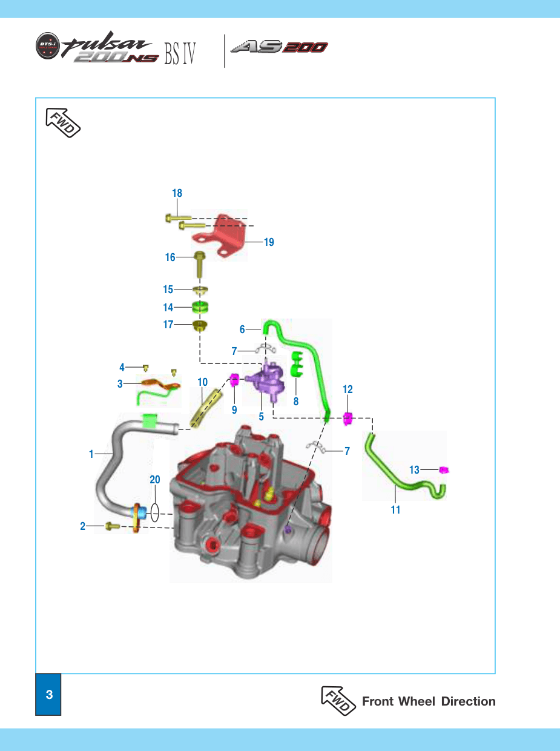Click part number label 18
This screenshot has width=560, height=751.
(x=177, y=193)
